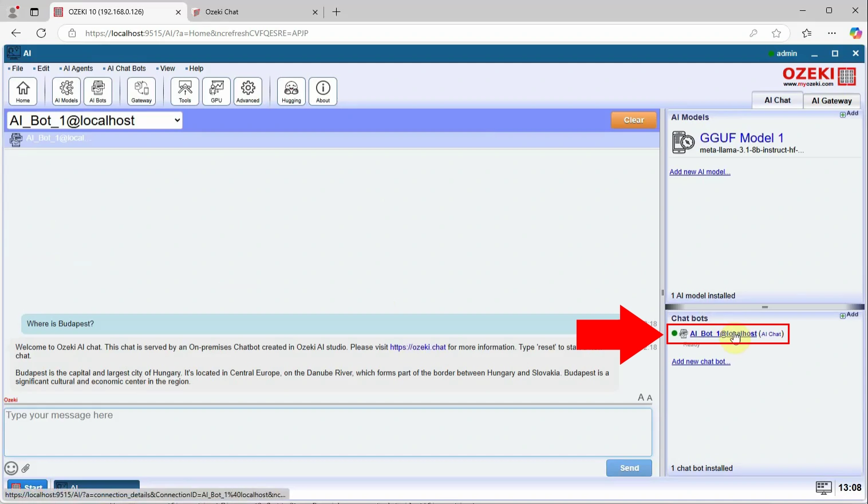Open the browser tab actions icon
This screenshot has height=504, width=868.
[34, 11]
